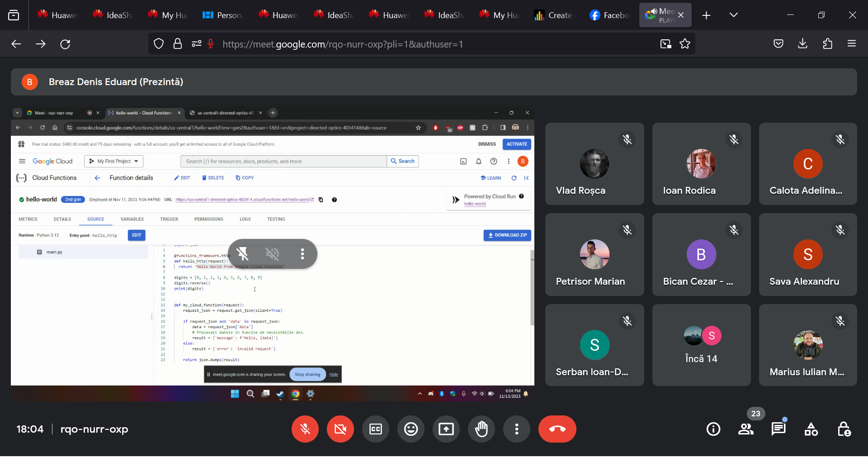Open the emoji reactions button
Viewport: 868px width, 472px height.
410,429
